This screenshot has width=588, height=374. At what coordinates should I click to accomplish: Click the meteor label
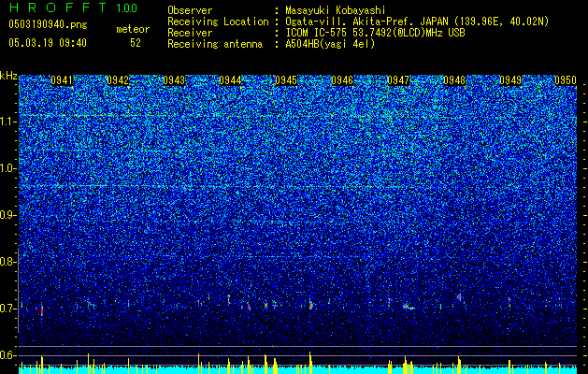click(x=133, y=29)
